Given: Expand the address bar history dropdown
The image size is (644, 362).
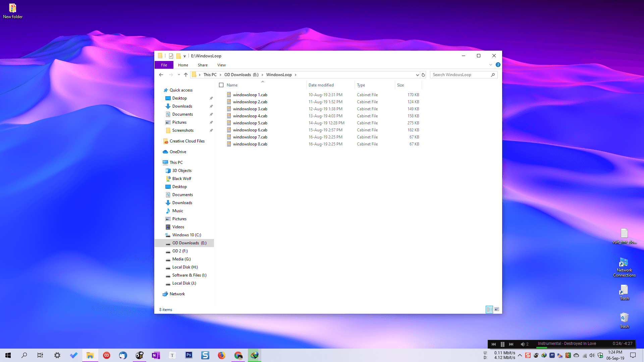Looking at the screenshot, I should [417, 75].
